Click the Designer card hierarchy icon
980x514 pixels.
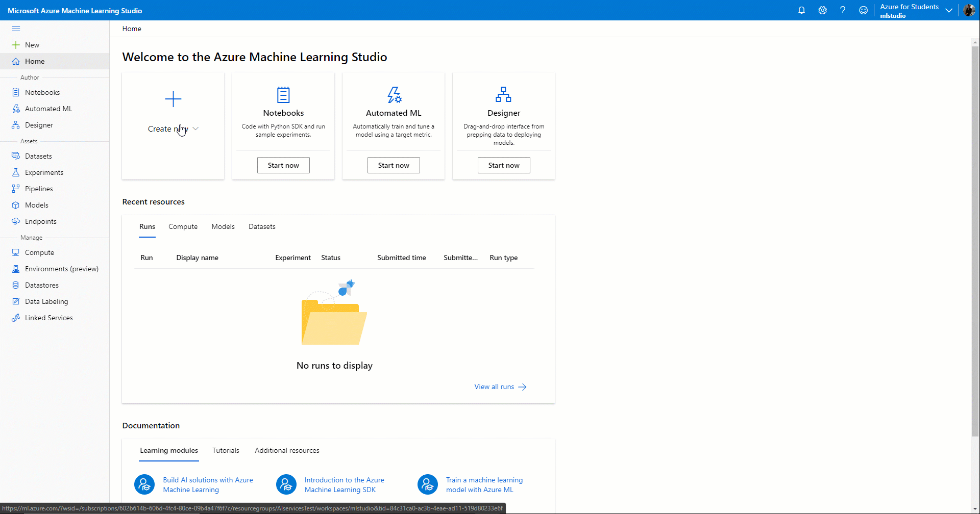tap(503, 95)
